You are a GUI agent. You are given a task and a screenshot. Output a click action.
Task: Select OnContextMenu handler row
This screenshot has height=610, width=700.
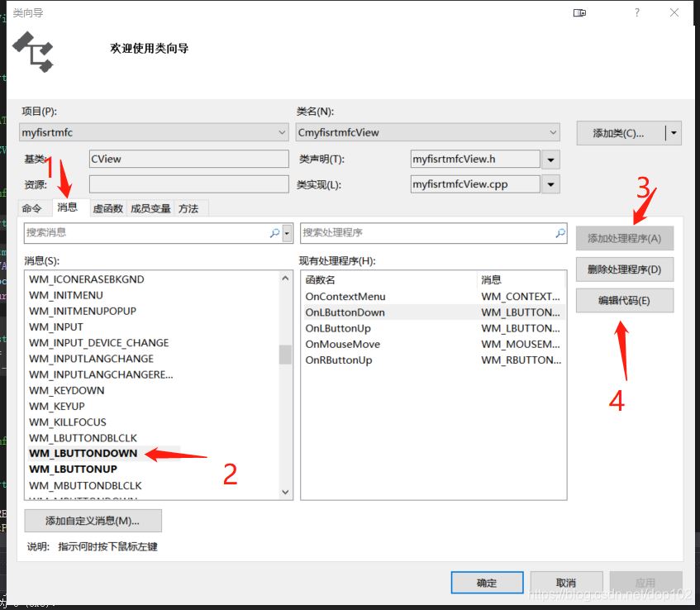coord(433,297)
